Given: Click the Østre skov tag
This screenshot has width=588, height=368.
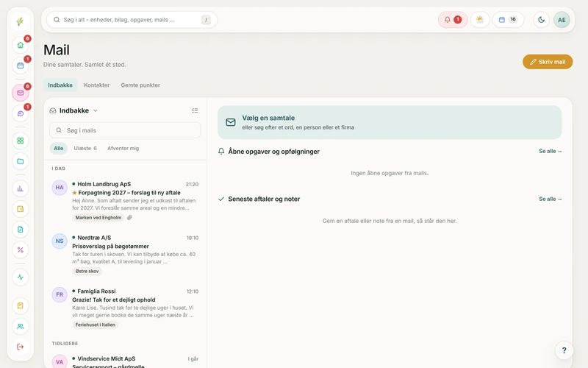Looking at the screenshot, I should 87,271.
